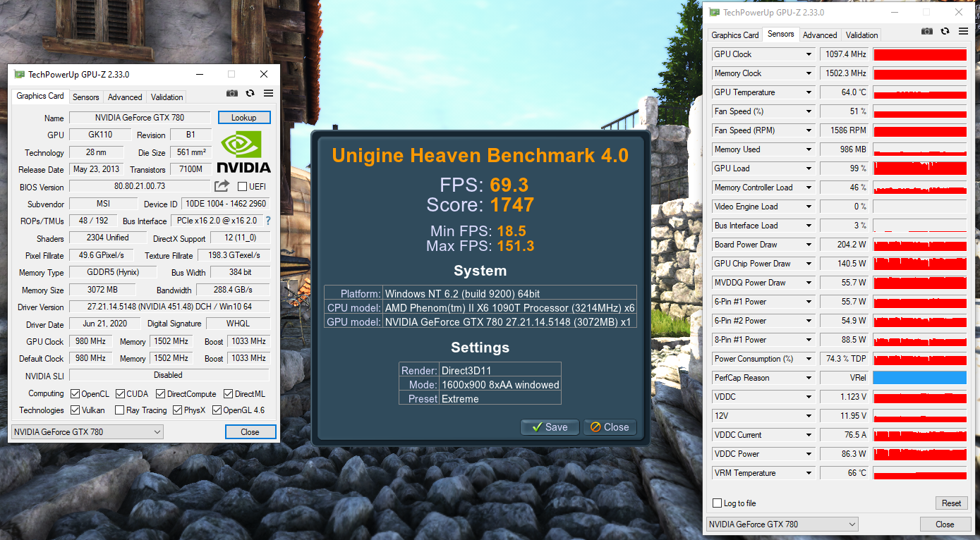The width and height of the screenshot is (980, 540).
Task: Toggle the OpenCL checkbox
Action: tap(75, 393)
